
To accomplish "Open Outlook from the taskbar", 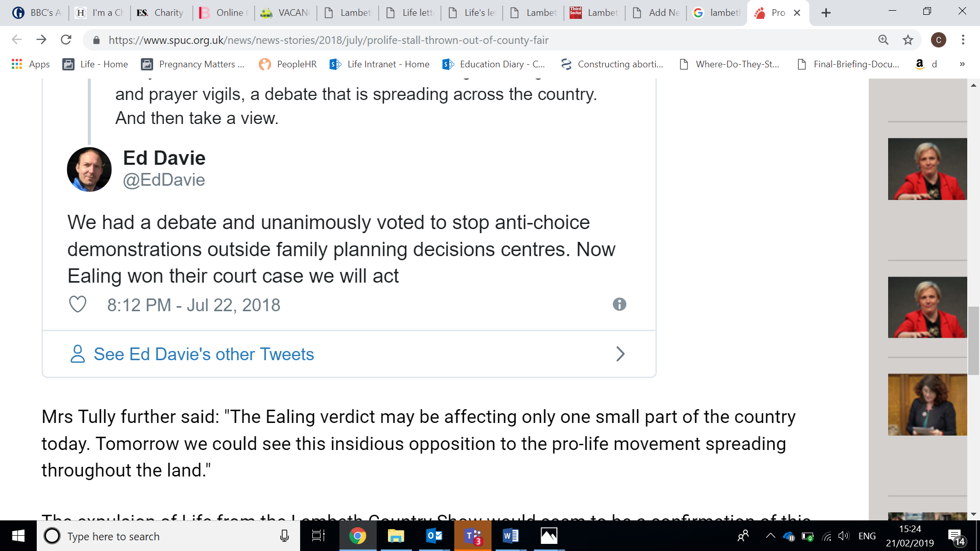I will [x=434, y=536].
